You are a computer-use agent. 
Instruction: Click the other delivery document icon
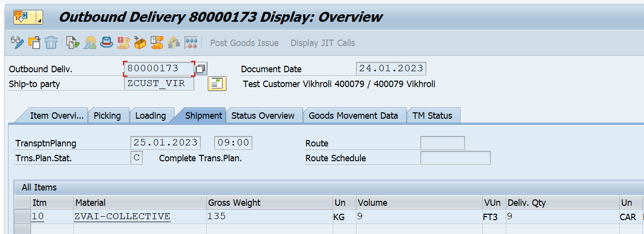point(35,43)
